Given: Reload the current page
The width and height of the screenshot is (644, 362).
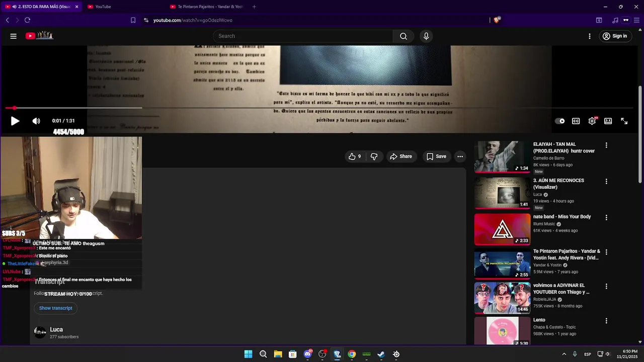Looking at the screenshot, I should pyautogui.click(x=27, y=20).
